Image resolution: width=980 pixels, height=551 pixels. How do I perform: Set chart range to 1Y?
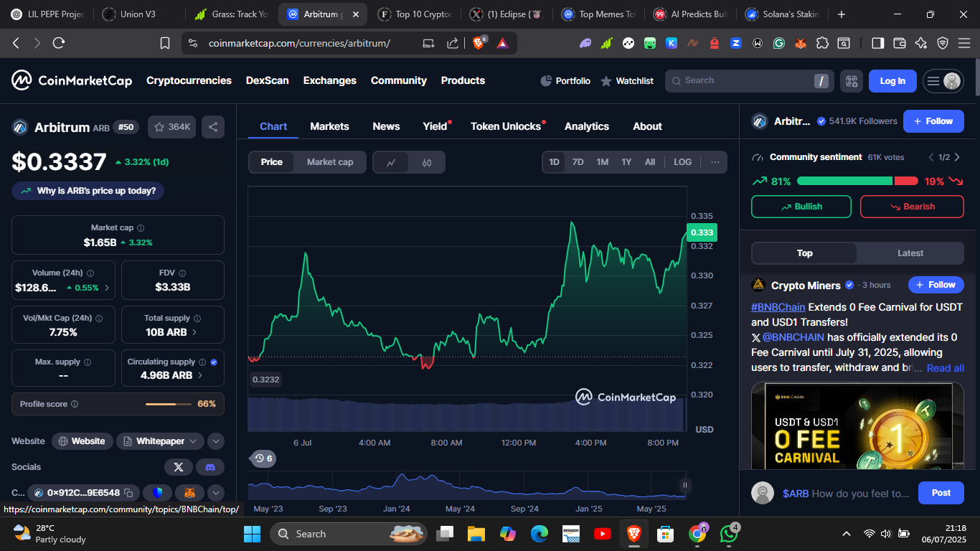626,162
